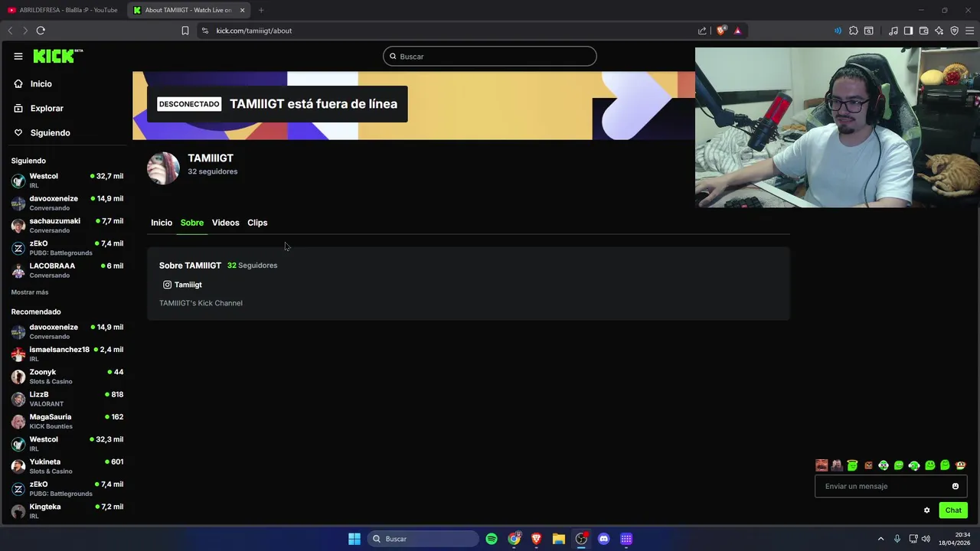The height and width of the screenshot is (551, 980).
Task: Open Brave Rewards triangle icon
Action: click(737, 31)
